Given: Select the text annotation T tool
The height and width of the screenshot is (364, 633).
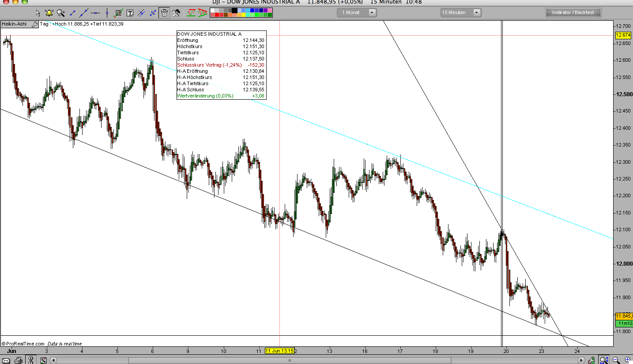Looking at the screenshot, I should tap(130, 13).
